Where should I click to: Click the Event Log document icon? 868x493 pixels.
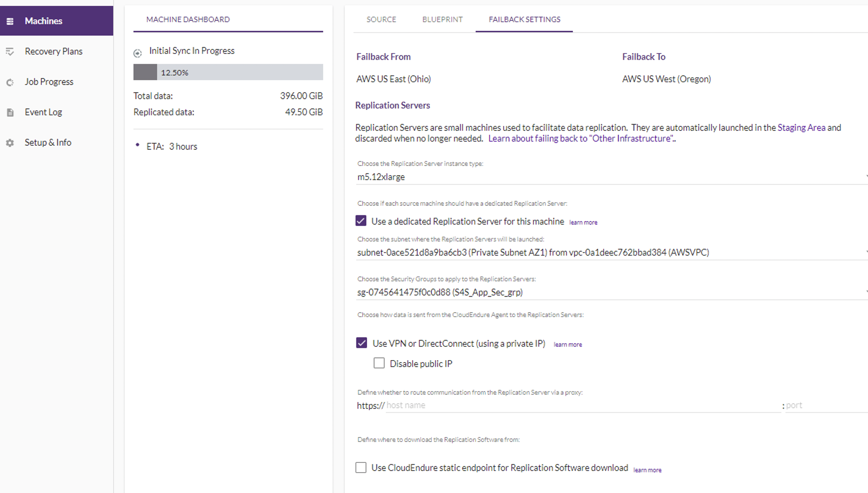(x=10, y=112)
